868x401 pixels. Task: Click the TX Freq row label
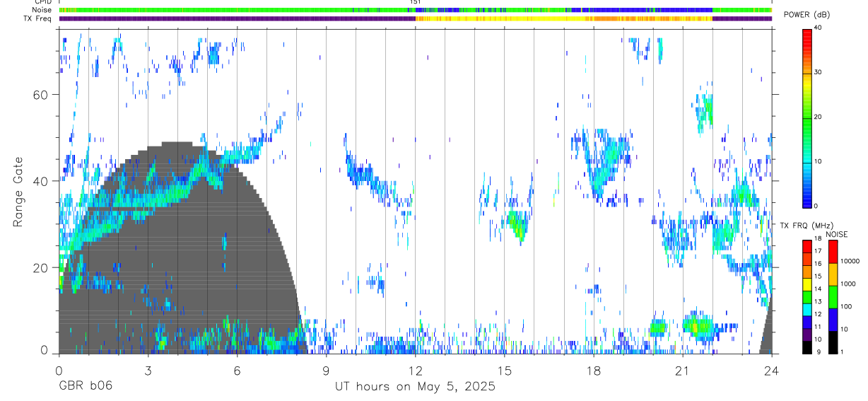(37, 18)
